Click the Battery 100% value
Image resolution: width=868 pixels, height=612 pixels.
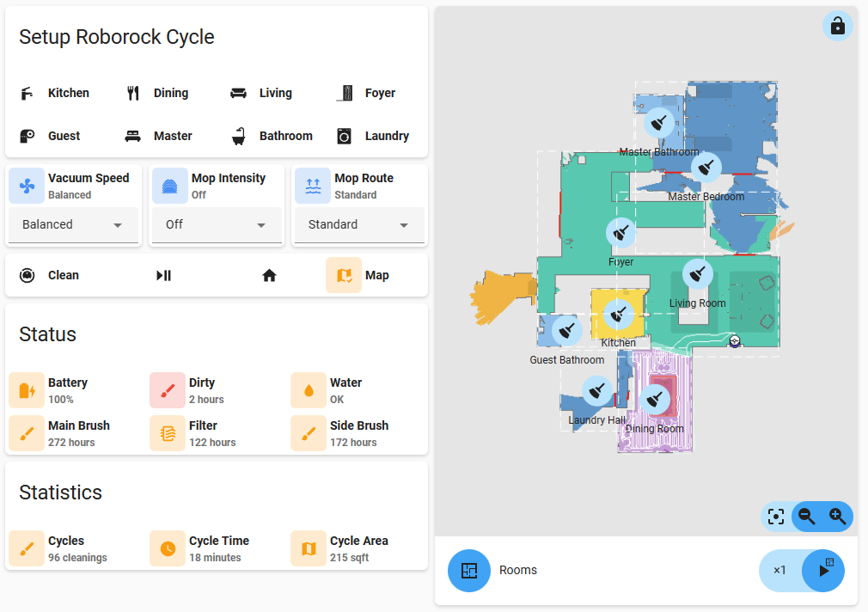[x=61, y=400]
